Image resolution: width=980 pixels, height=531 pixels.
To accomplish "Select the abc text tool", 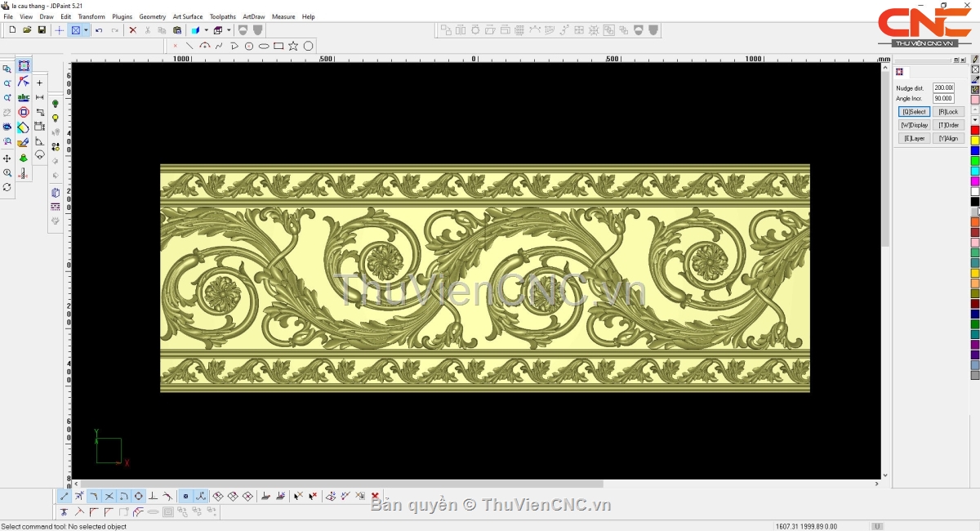I will click(24, 97).
